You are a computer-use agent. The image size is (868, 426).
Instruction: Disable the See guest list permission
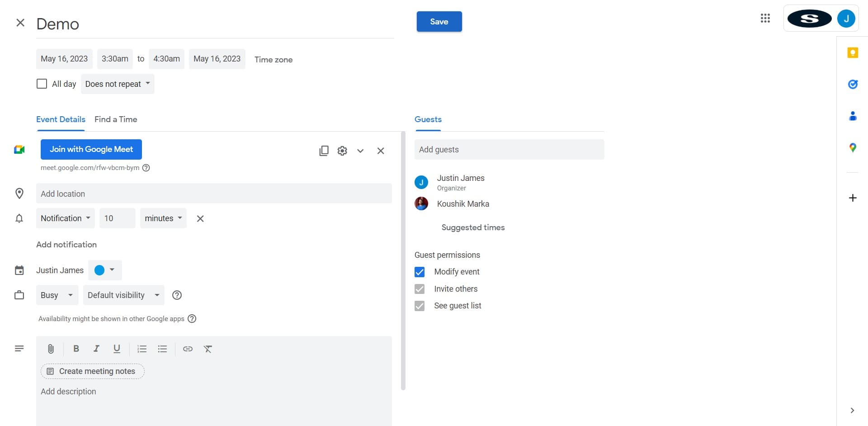click(x=420, y=306)
